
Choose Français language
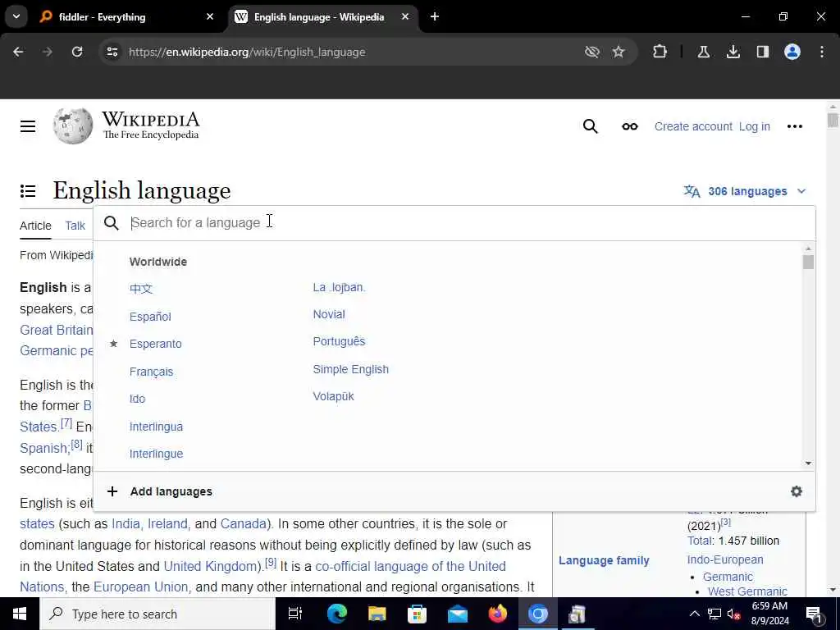click(151, 372)
